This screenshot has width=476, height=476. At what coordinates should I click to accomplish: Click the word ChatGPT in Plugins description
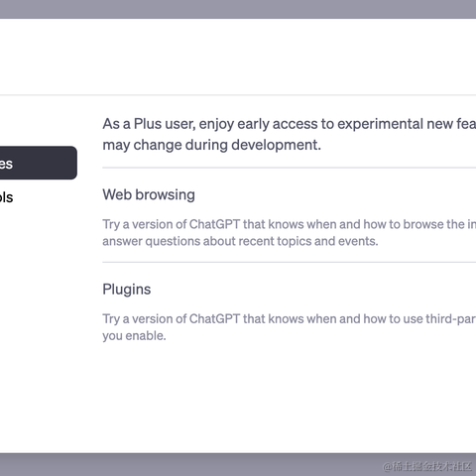(x=214, y=319)
